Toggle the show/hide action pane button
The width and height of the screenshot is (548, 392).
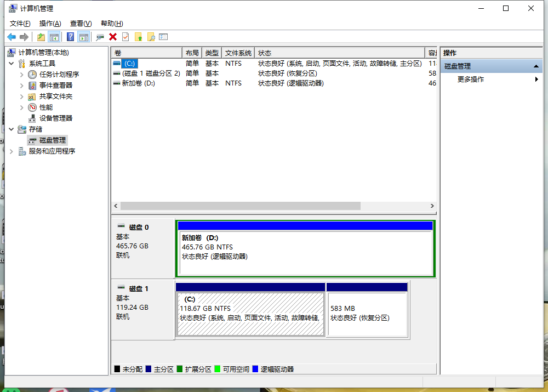pos(83,37)
